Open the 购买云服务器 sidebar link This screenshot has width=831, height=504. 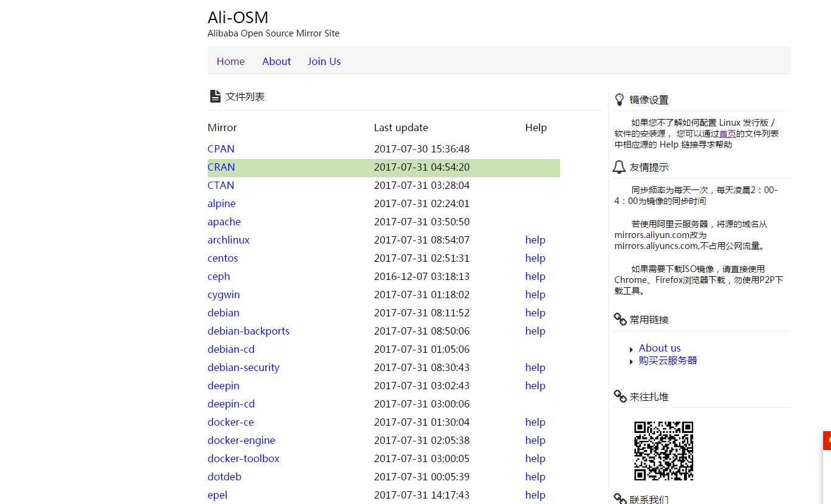point(668,360)
